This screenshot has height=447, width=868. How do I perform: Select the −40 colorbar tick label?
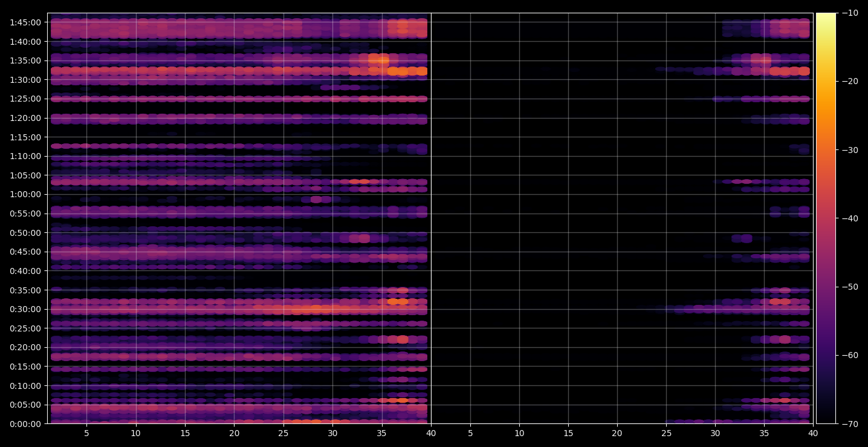(x=849, y=218)
